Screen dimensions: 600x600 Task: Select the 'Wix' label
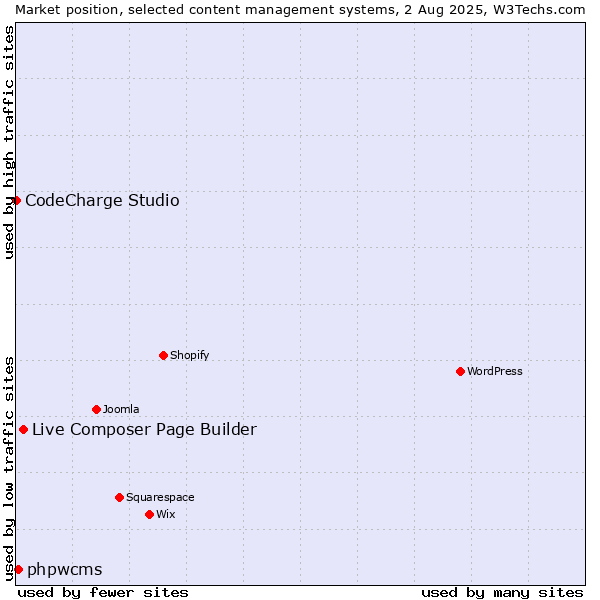(x=166, y=514)
